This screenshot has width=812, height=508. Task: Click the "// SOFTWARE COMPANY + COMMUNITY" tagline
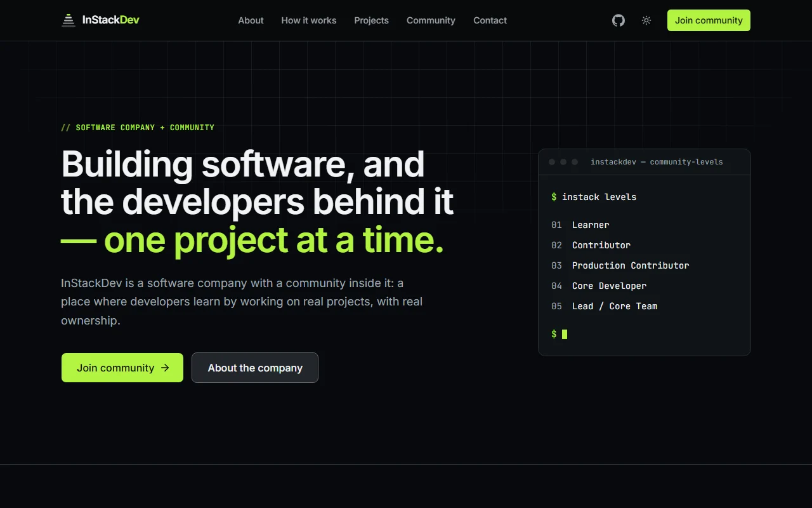click(x=138, y=128)
